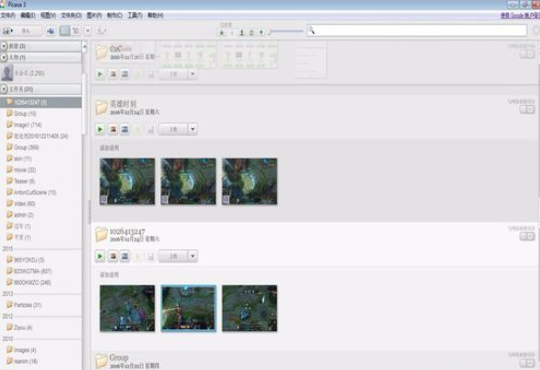
Task: Open the 编辑(E) menu
Action: pyautogui.click(x=28, y=16)
